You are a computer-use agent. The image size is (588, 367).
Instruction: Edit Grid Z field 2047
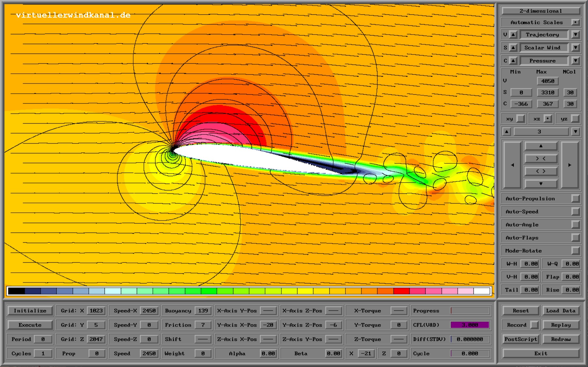coord(96,339)
